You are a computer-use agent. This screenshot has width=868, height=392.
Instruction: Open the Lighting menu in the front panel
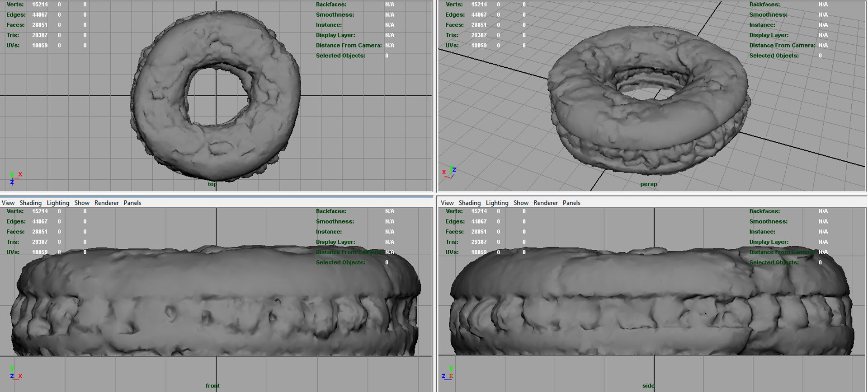[58, 203]
